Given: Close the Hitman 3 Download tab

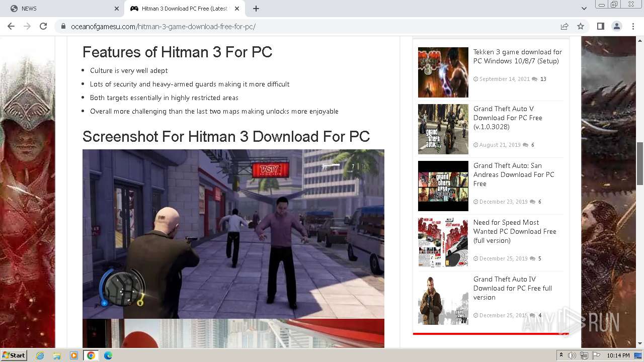Looking at the screenshot, I should point(237,9).
